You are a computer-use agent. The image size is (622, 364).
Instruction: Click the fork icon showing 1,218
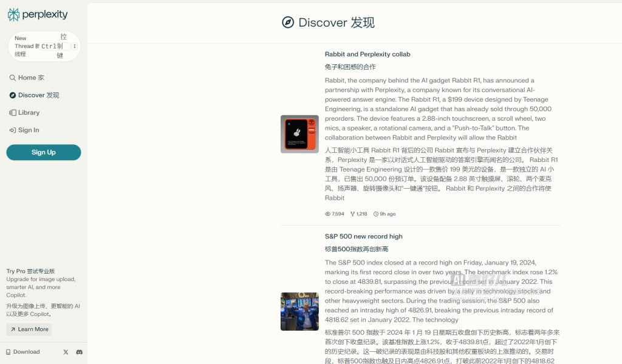(x=352, y=214)
